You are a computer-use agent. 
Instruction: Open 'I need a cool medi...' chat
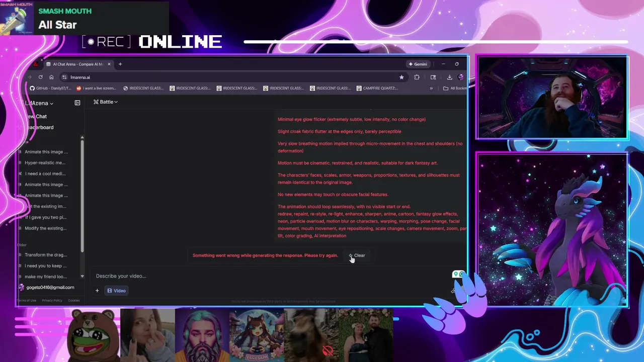point(45,173)
